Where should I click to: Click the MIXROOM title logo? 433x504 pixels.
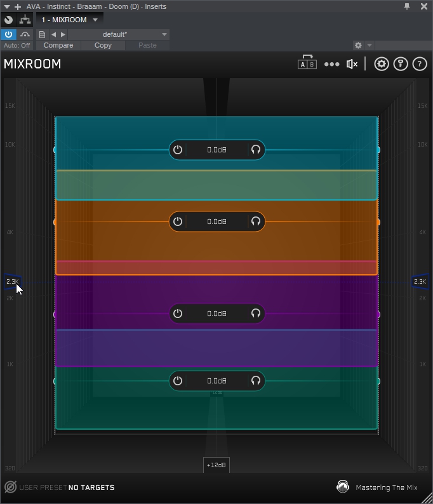pos(32,64)
